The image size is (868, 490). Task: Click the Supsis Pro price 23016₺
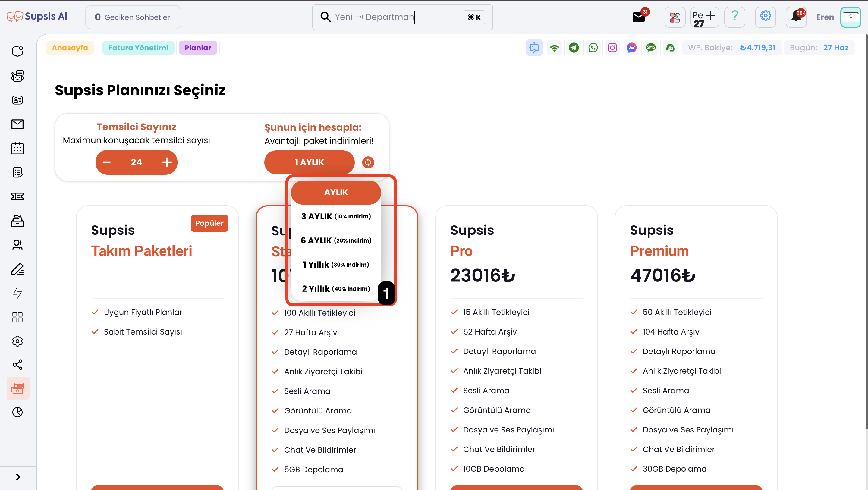[483, 275]
